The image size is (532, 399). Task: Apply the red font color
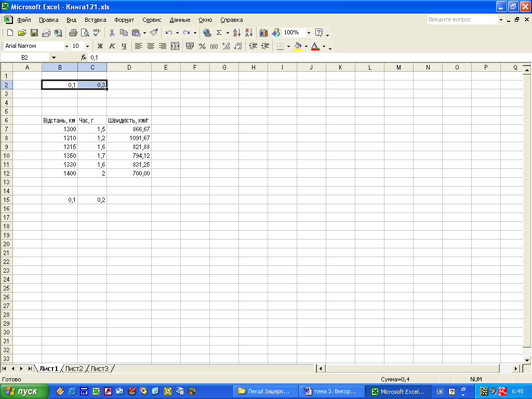click(315, 46)
